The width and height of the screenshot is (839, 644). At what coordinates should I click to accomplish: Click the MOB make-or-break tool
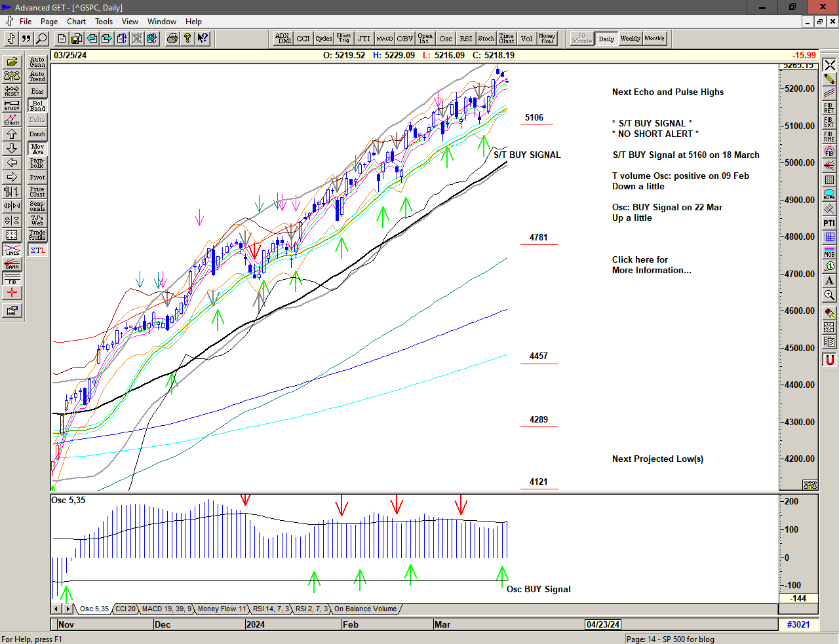pyautogui.click(x=829, y=252)
